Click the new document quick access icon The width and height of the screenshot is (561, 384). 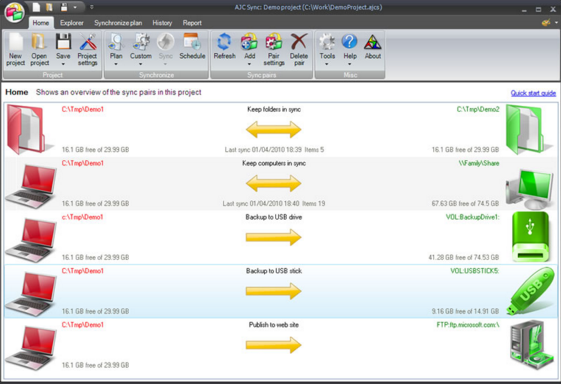pos(36,7)
